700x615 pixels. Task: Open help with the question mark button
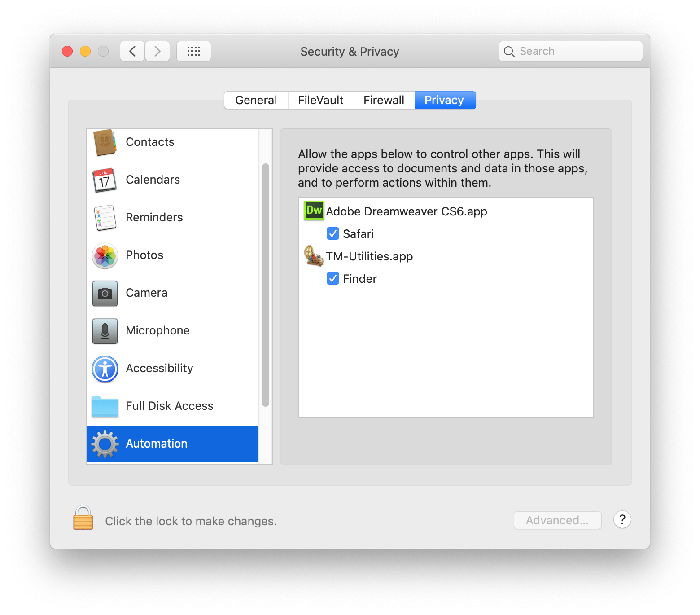[x=622, y=520]
